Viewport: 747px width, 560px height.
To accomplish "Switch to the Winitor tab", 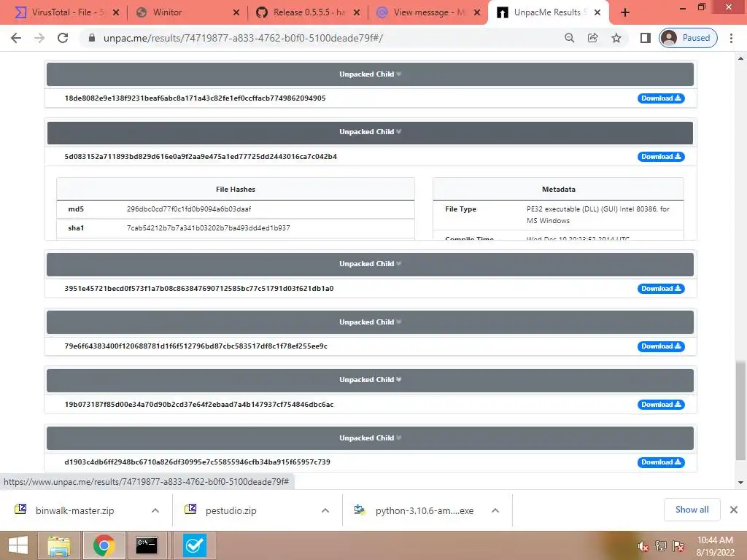I will click(x=187, y=12).
